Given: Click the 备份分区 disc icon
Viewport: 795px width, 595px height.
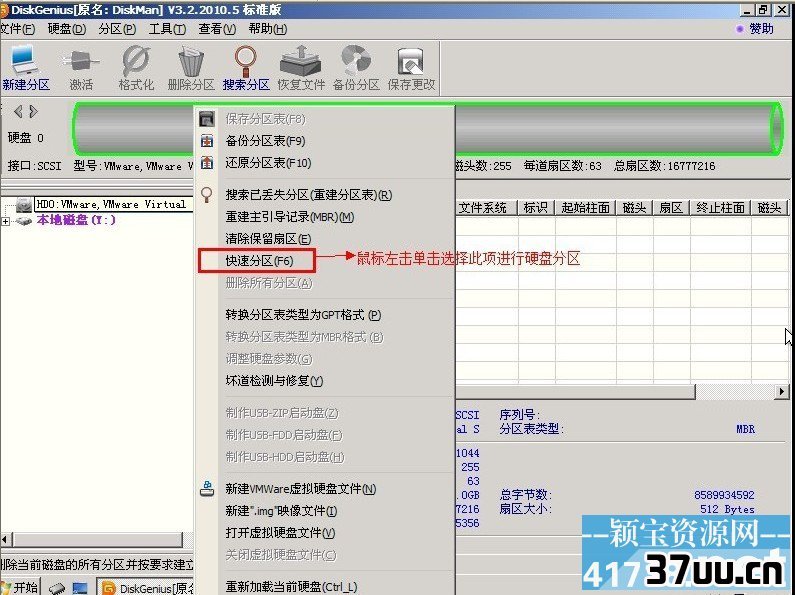Looking at the screenshot, I should [356, 61].
